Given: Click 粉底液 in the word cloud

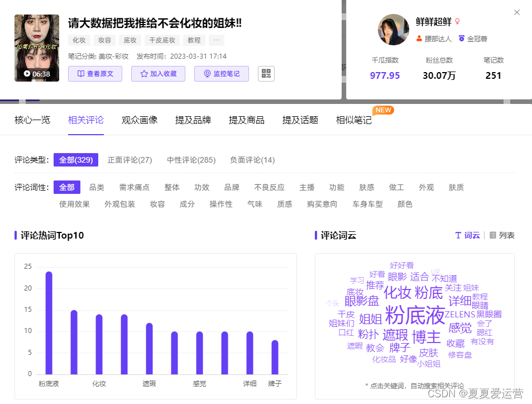Looking at the screenshot, I should click(415, 315).
